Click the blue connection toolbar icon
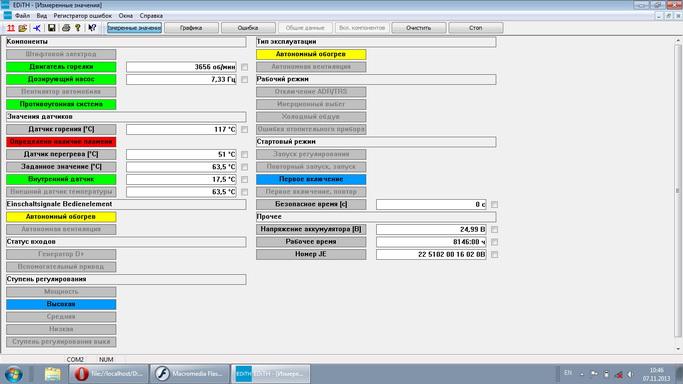The image size is (683, 384). pyautogui.click(x=37, y=28)
